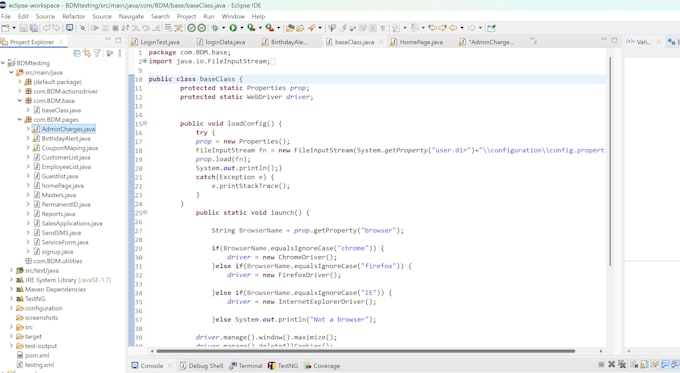Collapse the src/main/java folder
The height and width of the screenshot is (373, 680).
pos(11,72)
